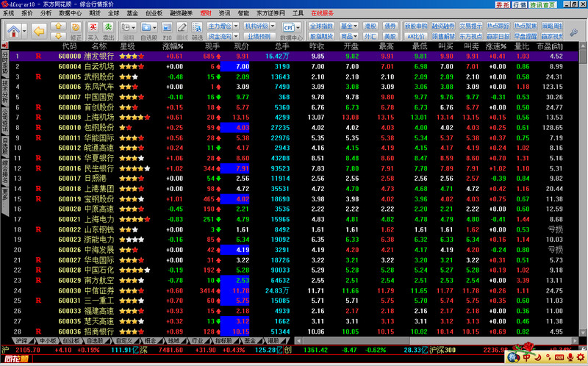
Task: Open the 商品 toolbar dropdown
Action: [x=348, y=36]
